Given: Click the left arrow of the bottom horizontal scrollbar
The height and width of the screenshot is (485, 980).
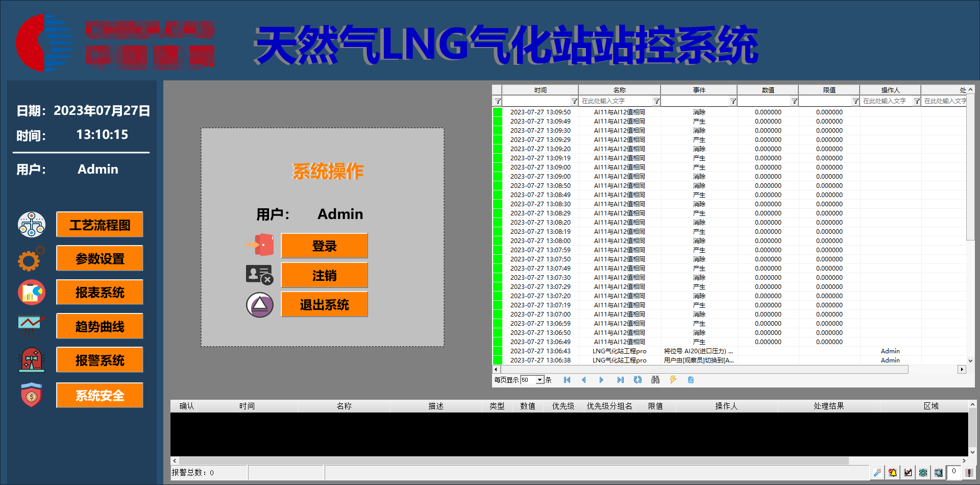Looking at the screenshot, I should tap(174, 460).
